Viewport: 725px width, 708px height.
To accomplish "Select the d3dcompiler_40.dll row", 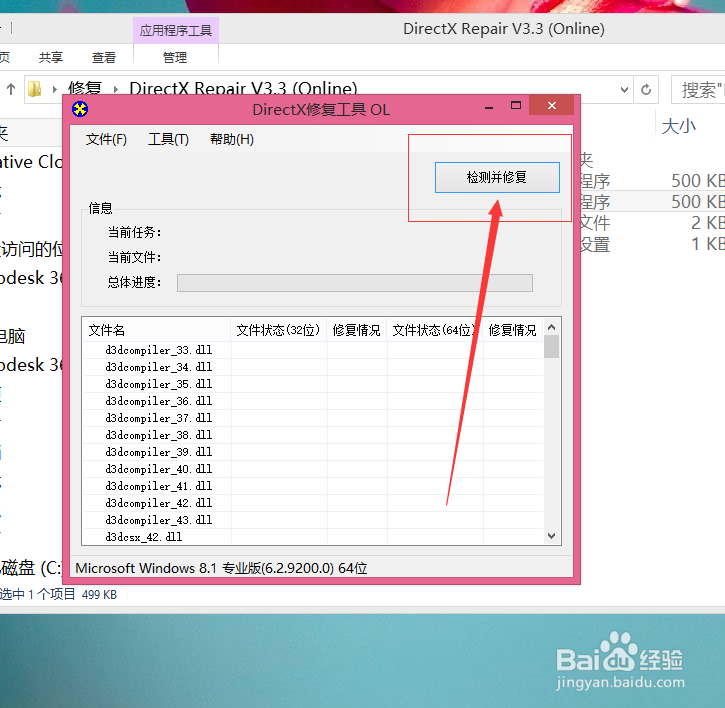I will click(x=313, y=469).
